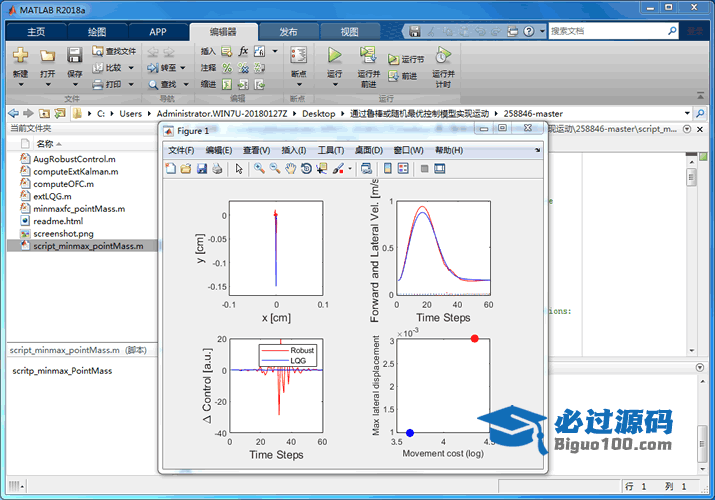The width and height of the screenshot is (715, 500).
Task: Select computeExtKalman.m file
Action: (x=76, y=171)
